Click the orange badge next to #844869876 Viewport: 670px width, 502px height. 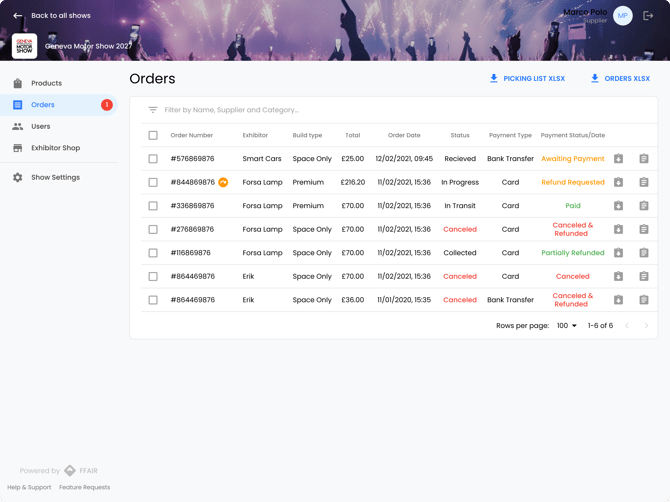coord(223,182)
